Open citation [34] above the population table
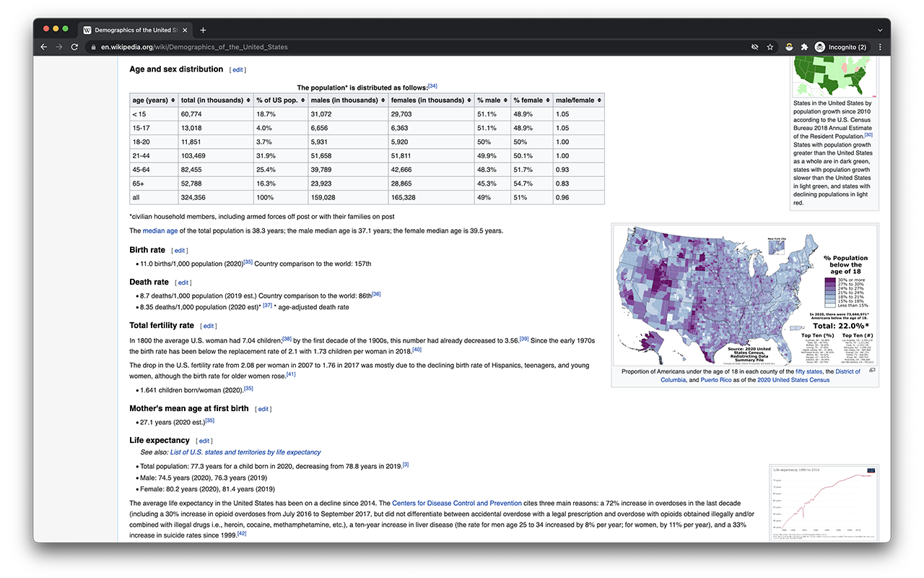Screen dimensions: 924x578 coord(432,86)
